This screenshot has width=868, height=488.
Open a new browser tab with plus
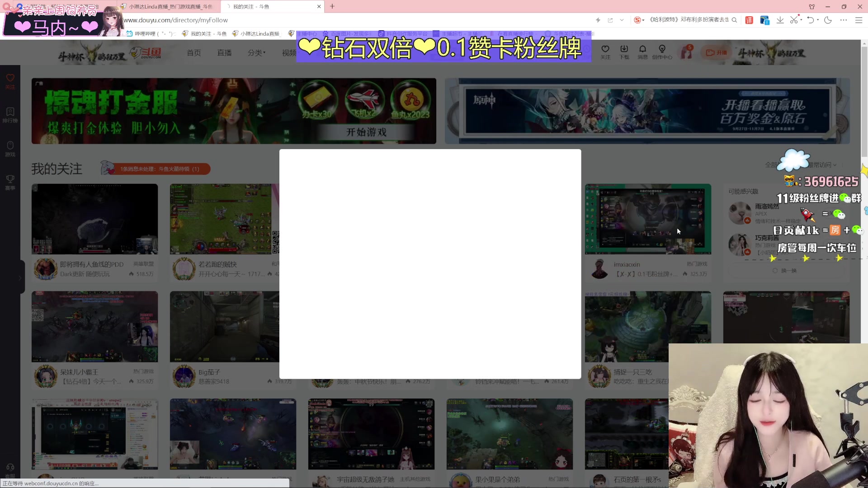pos(332,6)
